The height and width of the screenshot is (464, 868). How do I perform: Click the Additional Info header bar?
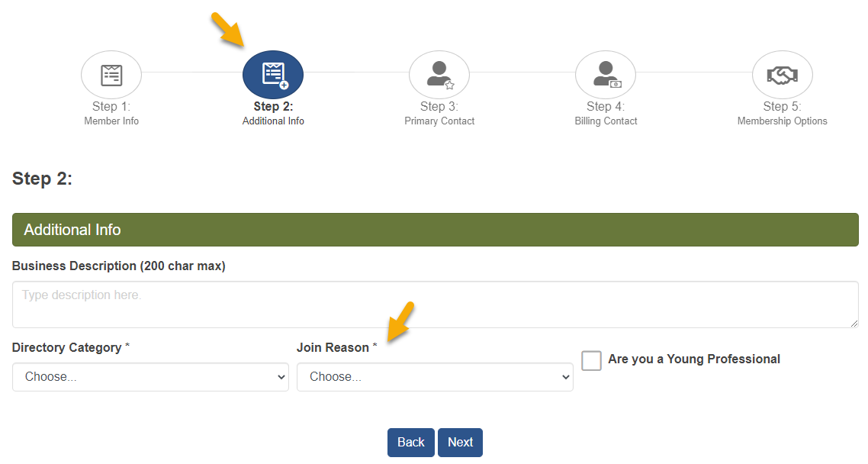pyautogui.click(x=435, y=229)
